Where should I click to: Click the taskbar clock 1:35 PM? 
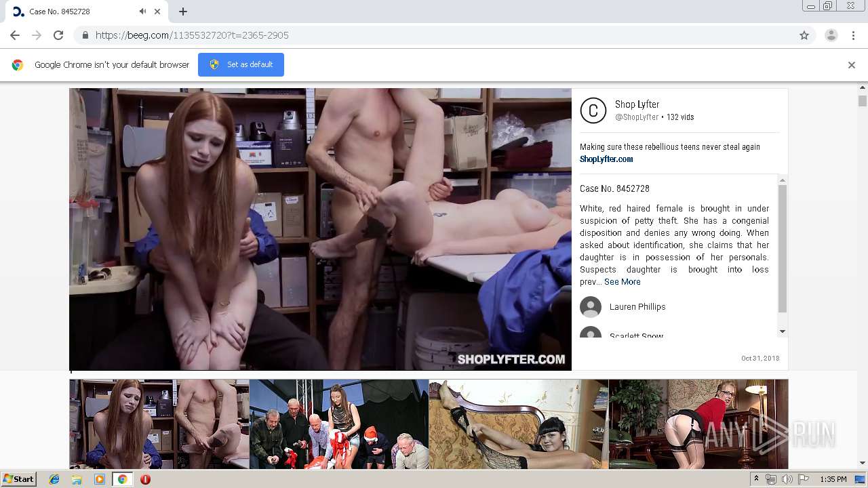pyautogui.click(x=833, y=479)
